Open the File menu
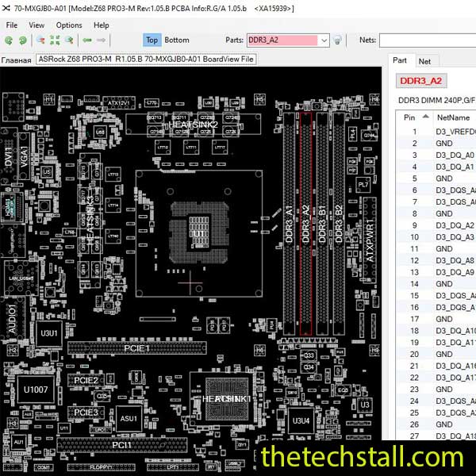The image size is (476, 476). tap(12, 25)
